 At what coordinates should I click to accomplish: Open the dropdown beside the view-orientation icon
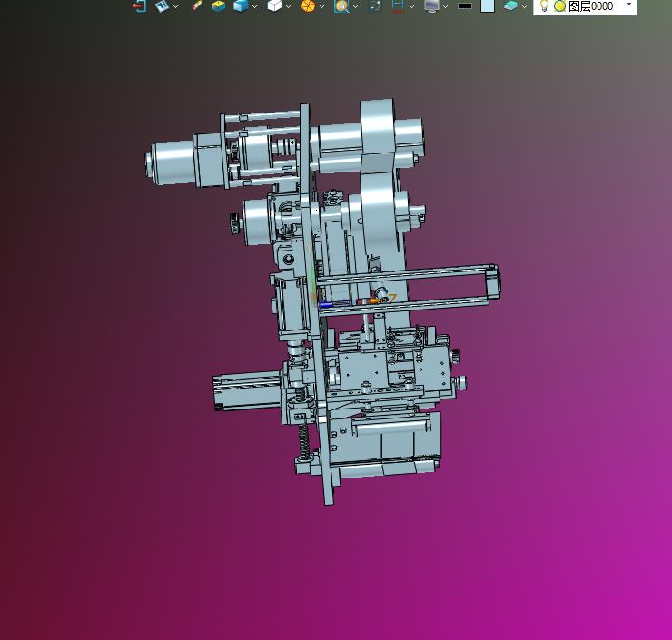pyautogui.click(x=175, y=6)
